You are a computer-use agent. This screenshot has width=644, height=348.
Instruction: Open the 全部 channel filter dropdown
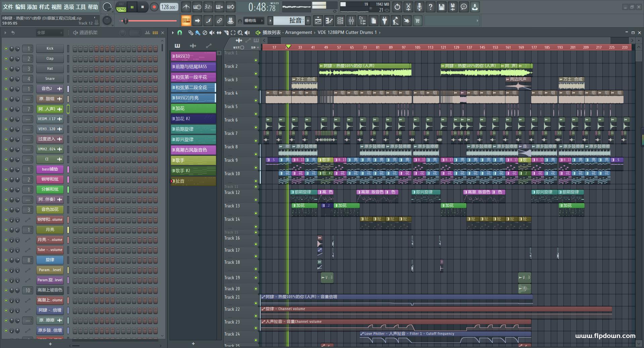click(x=49, y=33)
